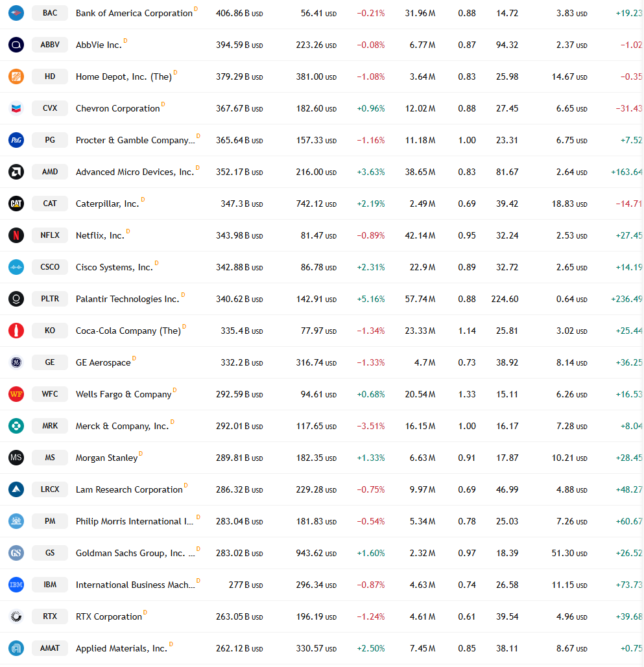Open RTX Corporation company link
This screenshot has width=644, height=667.
click(x=109, y=617)
